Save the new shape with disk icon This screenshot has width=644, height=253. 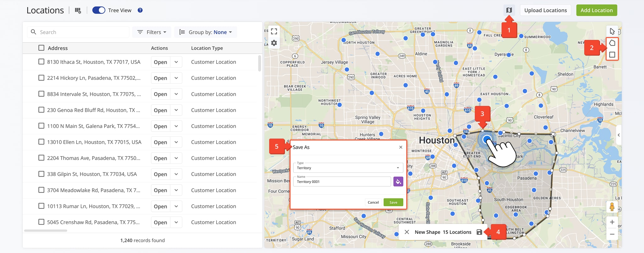coord(479,232)
